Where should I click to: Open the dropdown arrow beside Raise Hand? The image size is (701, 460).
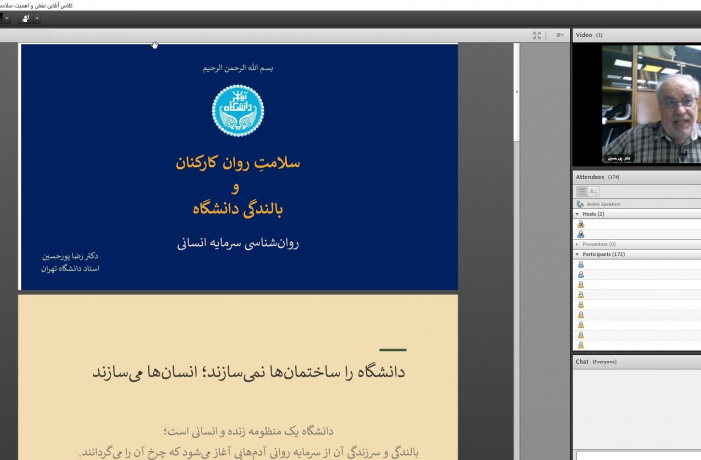click(x=37, y=18)
